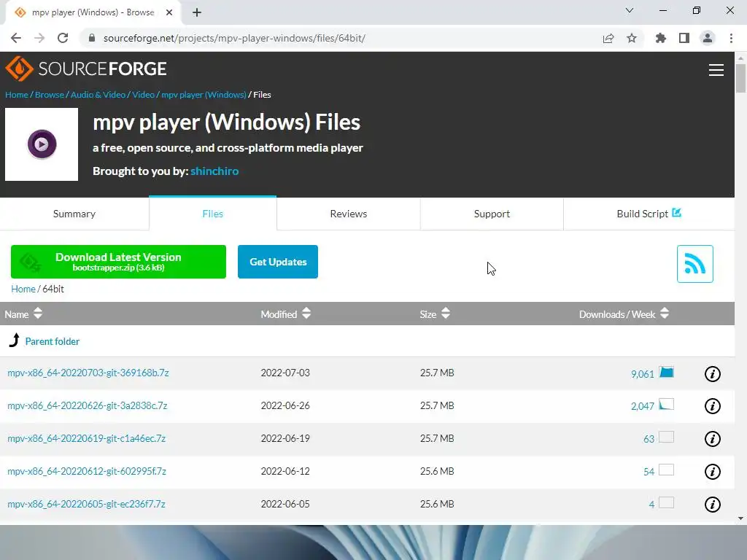Open the RSS feed icon button
This screenshot has width=747, height=560.
pyautogui.click(x=694, y=264)
